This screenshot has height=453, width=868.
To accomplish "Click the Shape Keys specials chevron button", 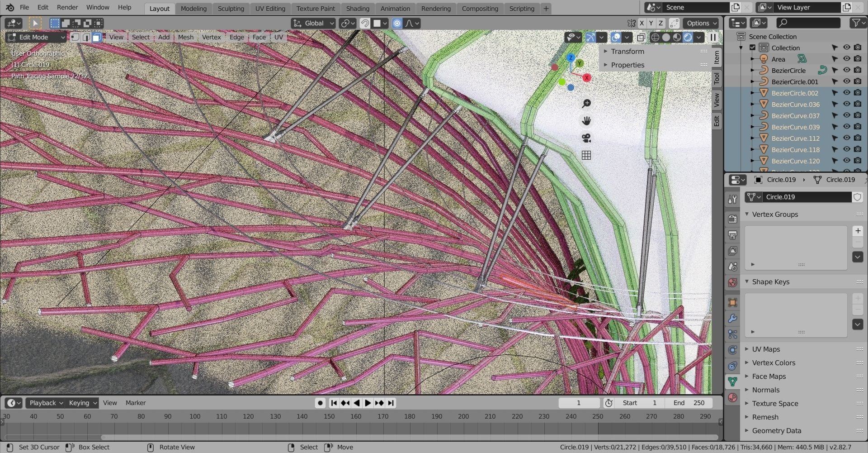I will [x=858, y=324].
